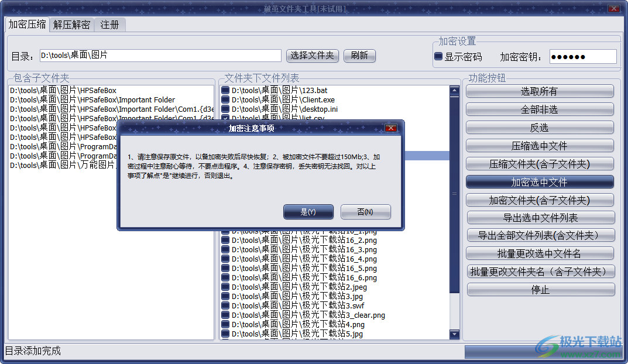This screenshot has width=628, height=364.
Task: Select file row 极光下载站3.swf text
Action: pos(298,305)
